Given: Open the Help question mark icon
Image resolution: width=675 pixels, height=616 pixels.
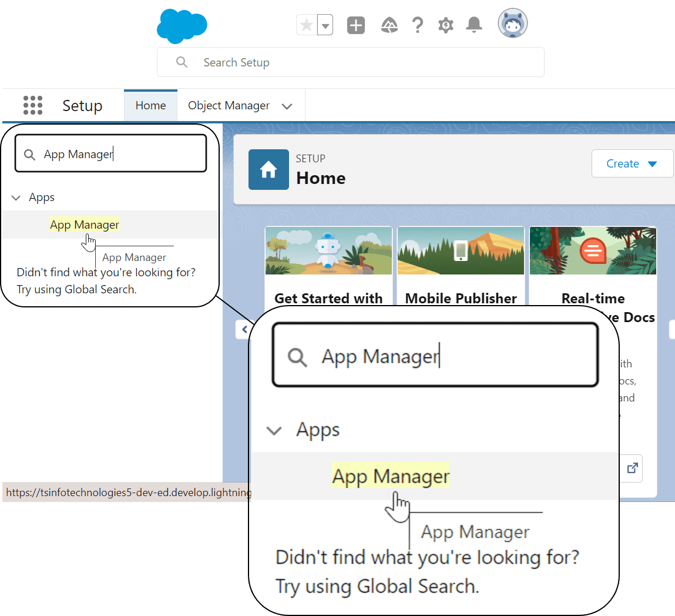Looking at the screenshot, I should click(417, 25).
